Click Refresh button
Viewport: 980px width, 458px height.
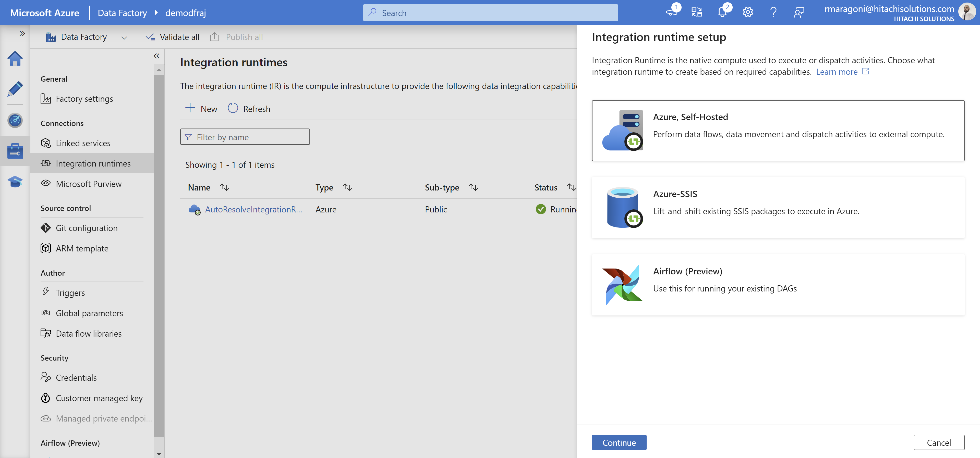(x=249, y=109)
